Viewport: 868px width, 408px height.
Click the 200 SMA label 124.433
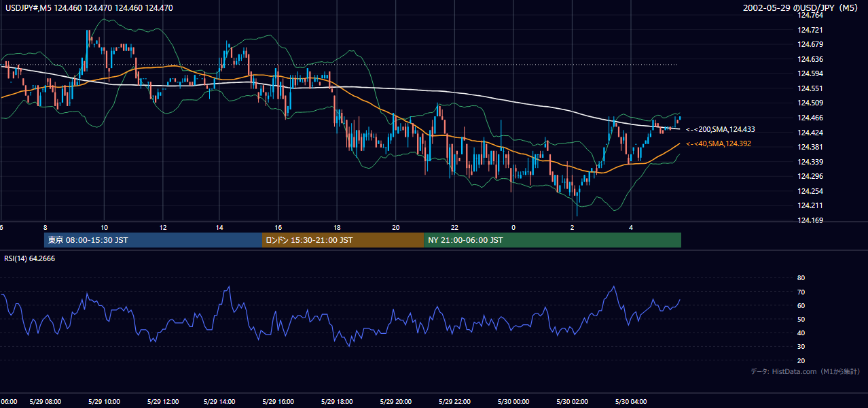(721, 129)
